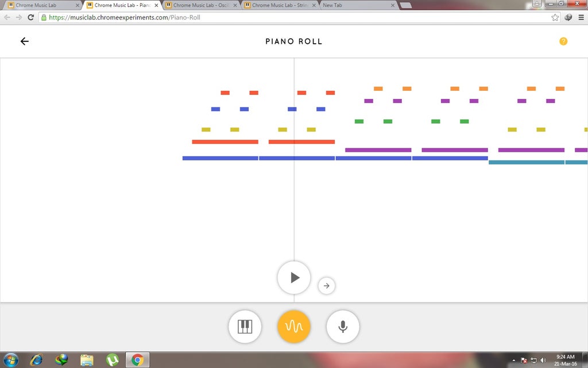Play the piano roll song
Screen dimensions: 588x368
click(294, 277)
